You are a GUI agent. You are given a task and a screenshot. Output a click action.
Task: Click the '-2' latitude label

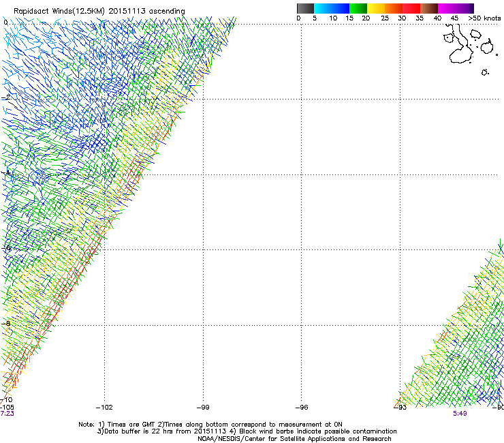(x=5, y=97)
